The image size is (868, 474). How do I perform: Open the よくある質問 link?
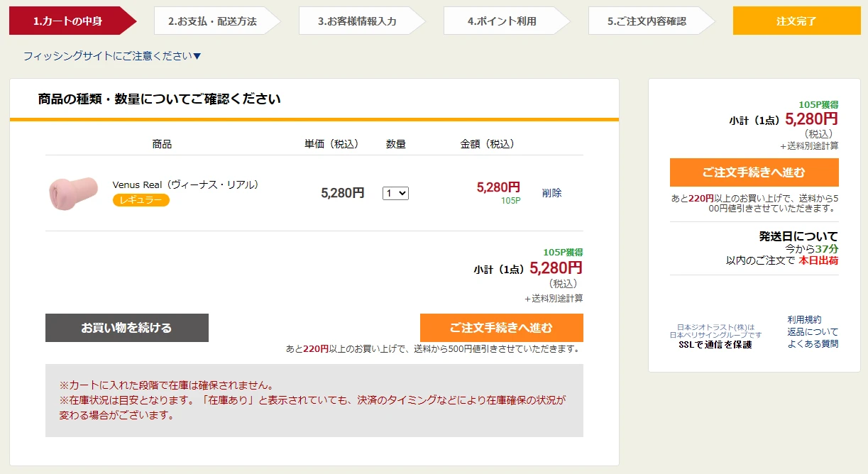812,344
